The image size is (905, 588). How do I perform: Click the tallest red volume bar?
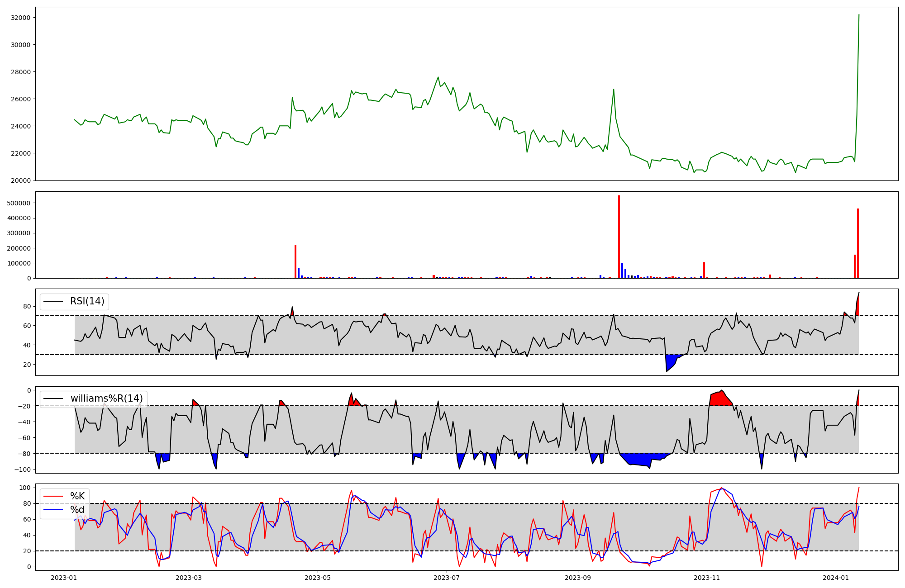[x=619, y=237]
